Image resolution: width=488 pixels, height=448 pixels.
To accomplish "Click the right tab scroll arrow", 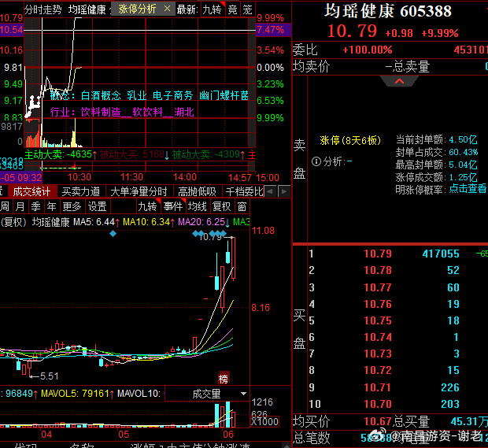I will [283, 191].
